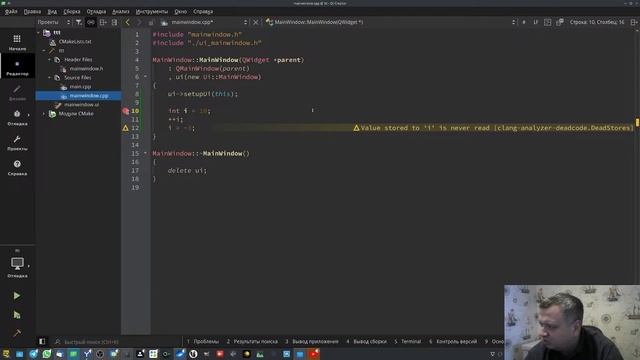This screenshot has width=640, height=360.
Task: Open the Инструменты menu
Action: [x=152, y=11]
